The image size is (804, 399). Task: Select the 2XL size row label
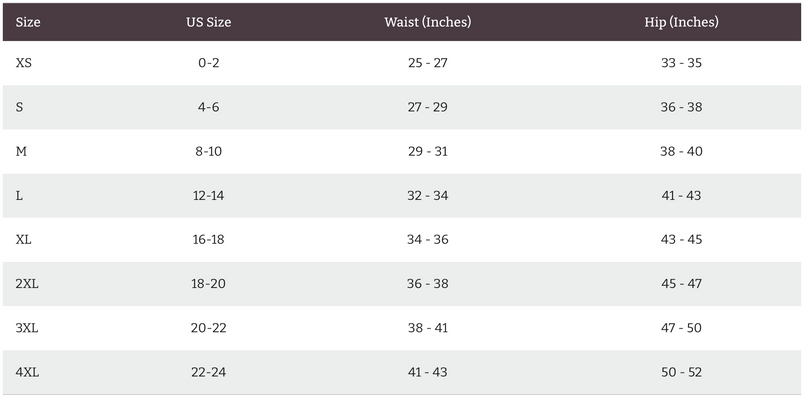click(x=27, y=284)
